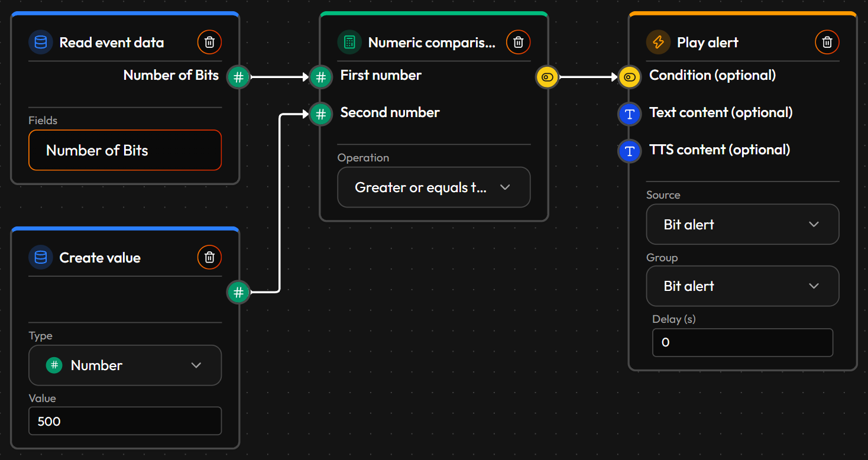Select the Second number input port
This screenshot has height=460, width=868.
coord(320,114)
